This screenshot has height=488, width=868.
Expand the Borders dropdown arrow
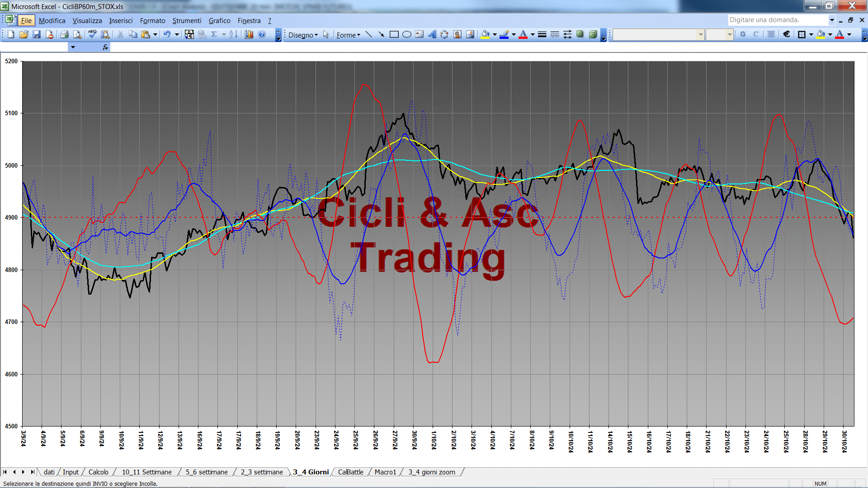811,34
